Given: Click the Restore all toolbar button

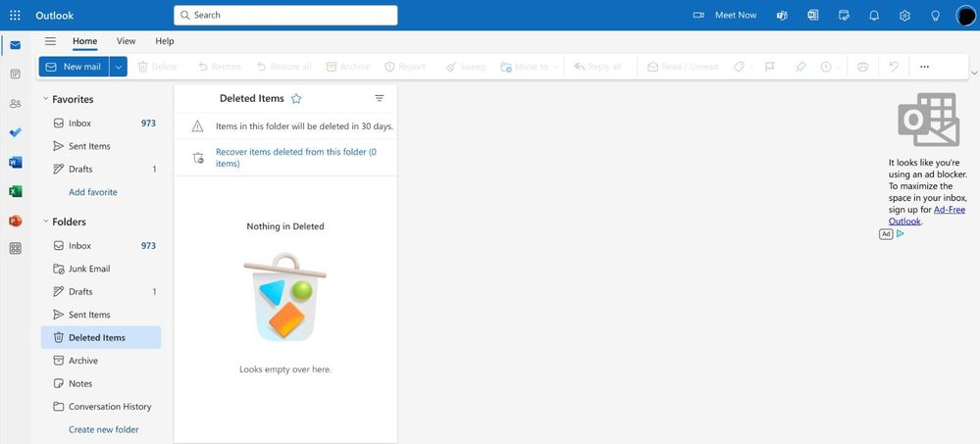Looking at the screenshot, I should pyautogui.click(x=284, y=67).
